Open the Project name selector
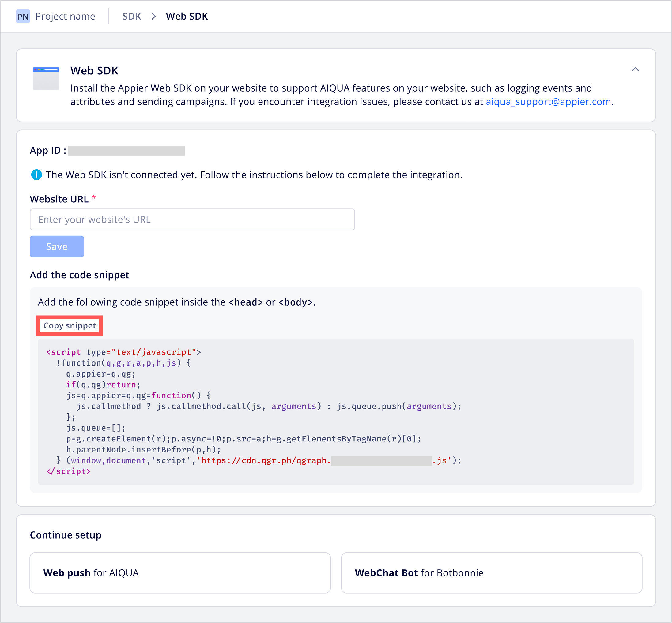Image resolution: width=672 pixels, height=623 pixels. [65, 16]
